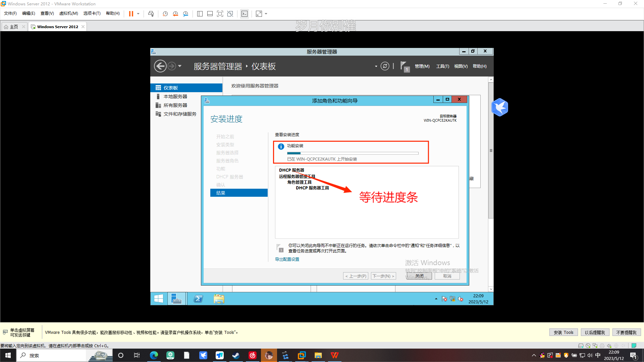Click the send Ctrl+Alt+Del toolbar icon
Viewport: 644px width, 362px height.
coord(151,14)
